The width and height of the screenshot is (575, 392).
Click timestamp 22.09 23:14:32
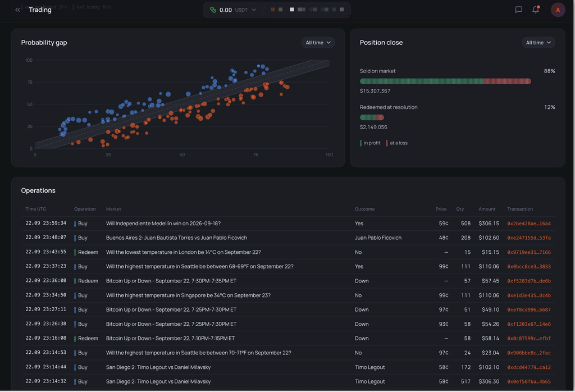pos(46,381)
